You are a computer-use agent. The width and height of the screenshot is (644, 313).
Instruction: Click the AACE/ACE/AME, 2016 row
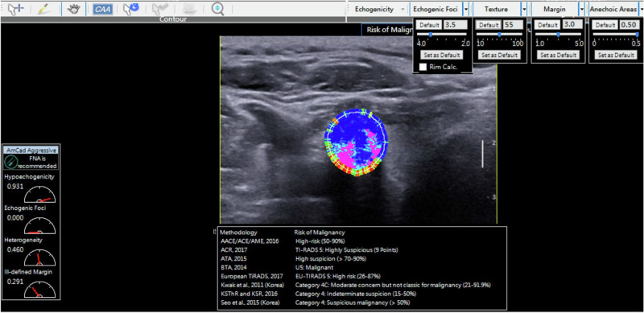click(x=361, y=241)
